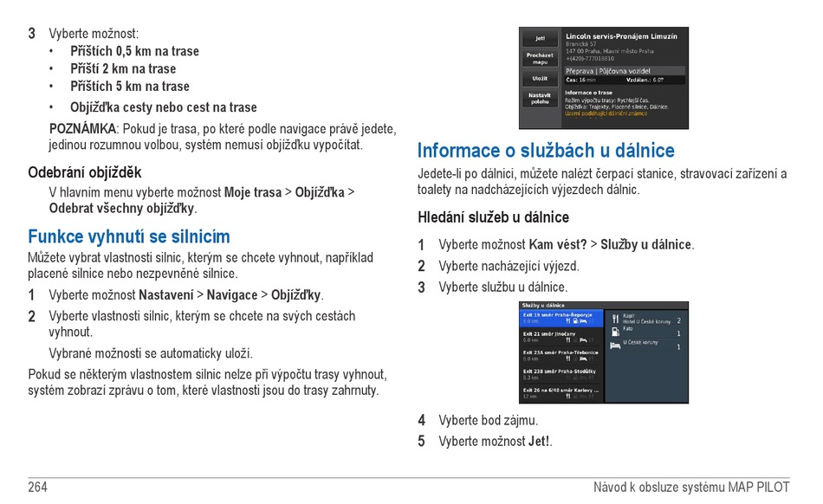Image resolution: width=823 pixels, height=504 pixels.
Task: Select Exit 21 směr Jinočany row
Action: click(561, 337)
